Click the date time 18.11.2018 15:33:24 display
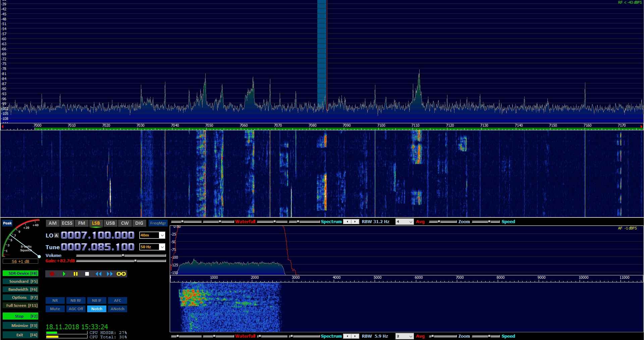This screenshot has height=340, width=644. coord(77,327)
